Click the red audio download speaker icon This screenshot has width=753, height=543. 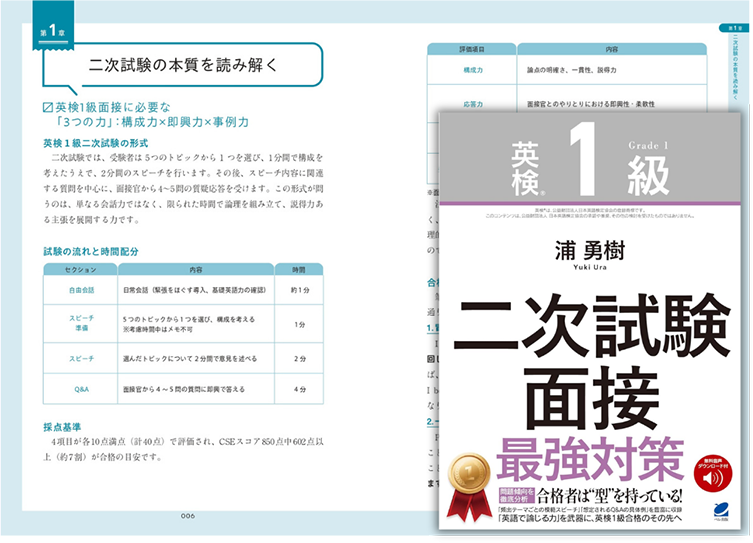point(713,472)
